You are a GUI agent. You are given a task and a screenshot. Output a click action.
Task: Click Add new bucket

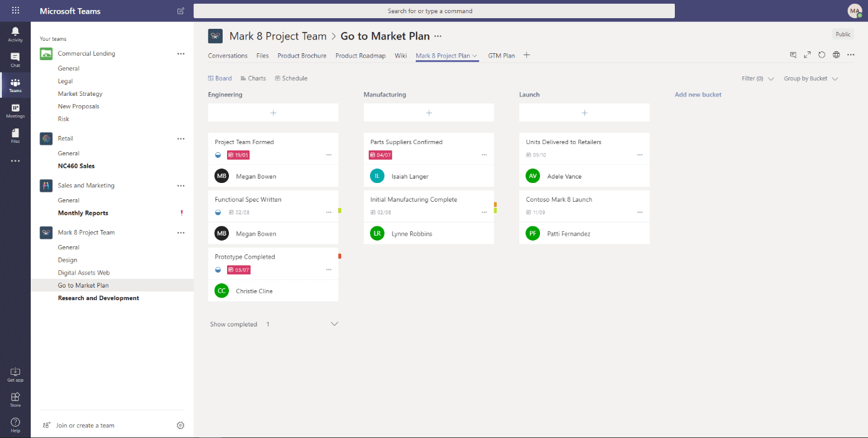click(x=698, y=95)
